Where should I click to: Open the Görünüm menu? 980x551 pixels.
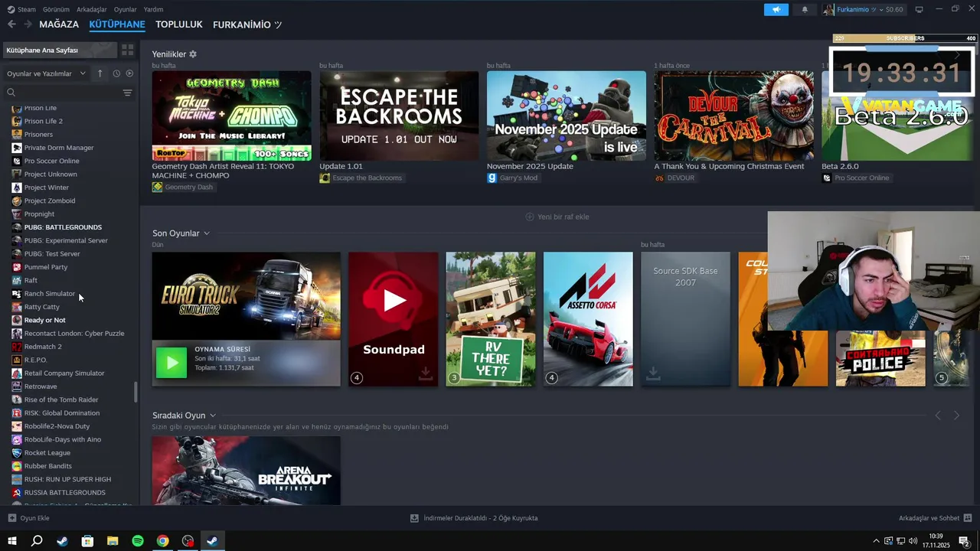pos(56,9)
